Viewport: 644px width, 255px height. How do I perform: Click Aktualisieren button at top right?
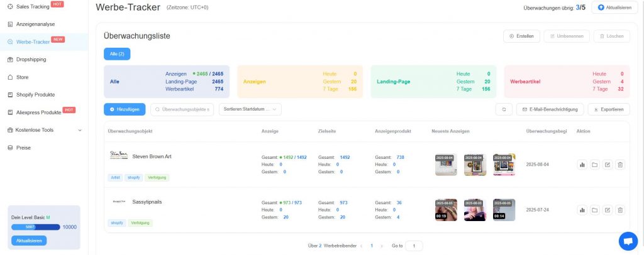pos(614,8)
